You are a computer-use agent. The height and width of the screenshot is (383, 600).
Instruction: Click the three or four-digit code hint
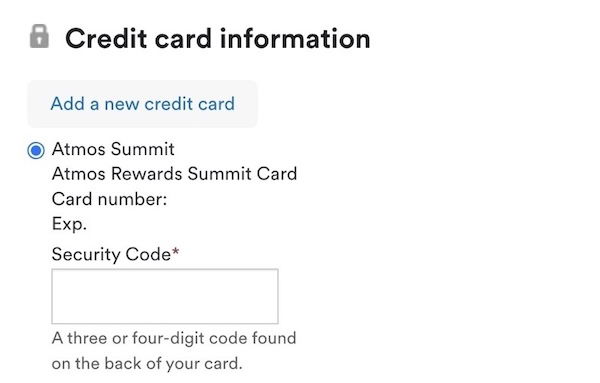click(174, 338)
